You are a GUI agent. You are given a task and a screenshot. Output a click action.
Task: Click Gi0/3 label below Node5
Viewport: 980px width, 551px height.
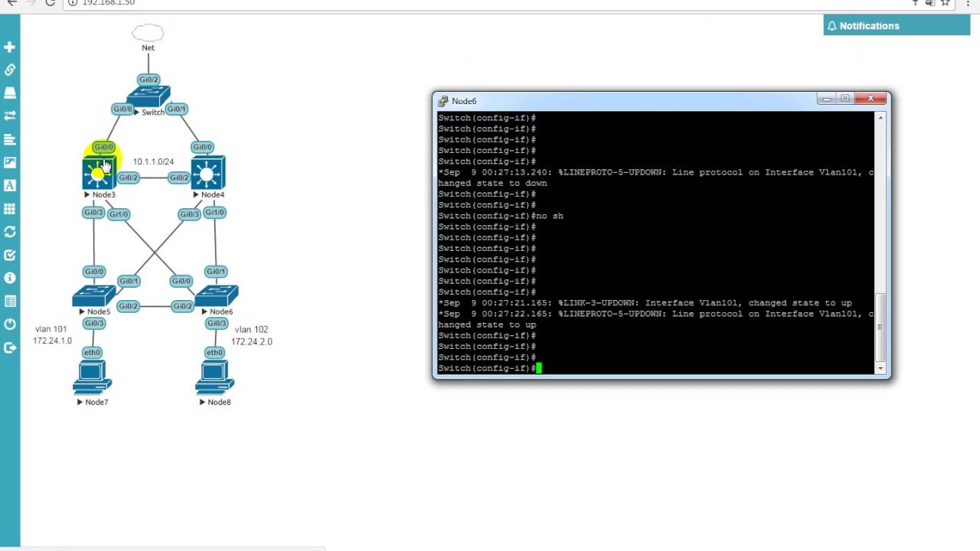93,323
